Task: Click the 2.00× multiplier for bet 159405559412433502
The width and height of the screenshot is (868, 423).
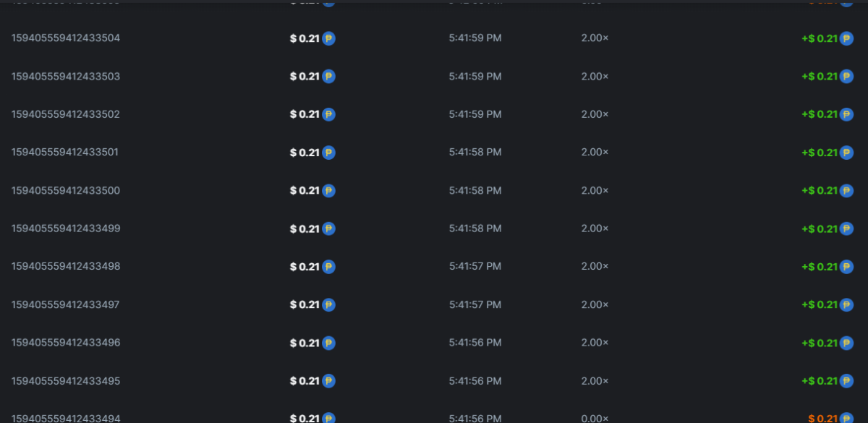Action: tap(595, 114)
